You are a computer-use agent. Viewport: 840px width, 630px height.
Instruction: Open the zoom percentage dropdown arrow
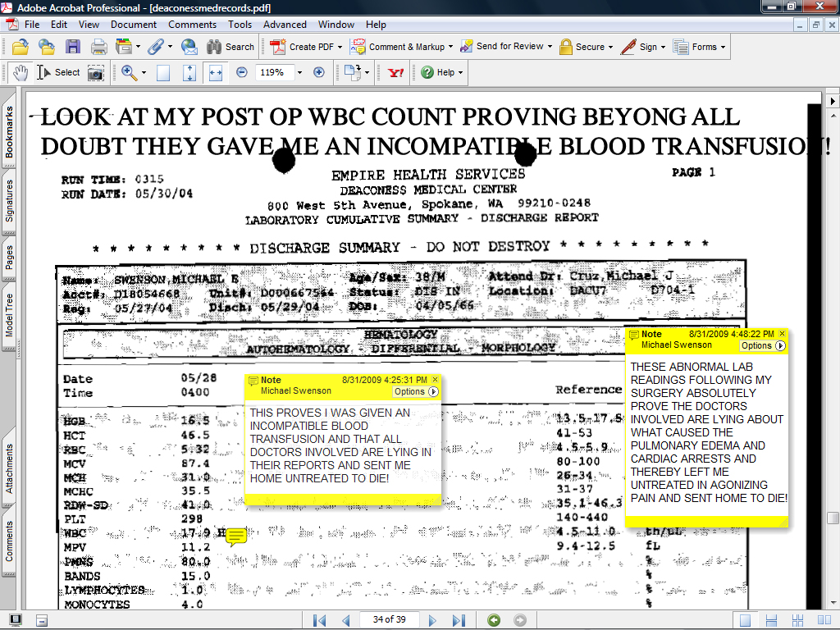click(299, 72)
